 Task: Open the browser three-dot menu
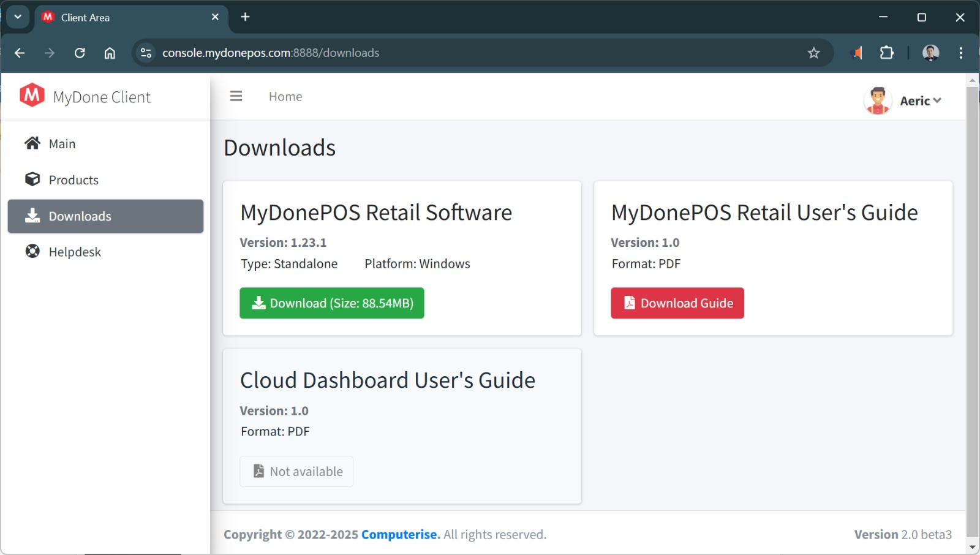[961, 53]
